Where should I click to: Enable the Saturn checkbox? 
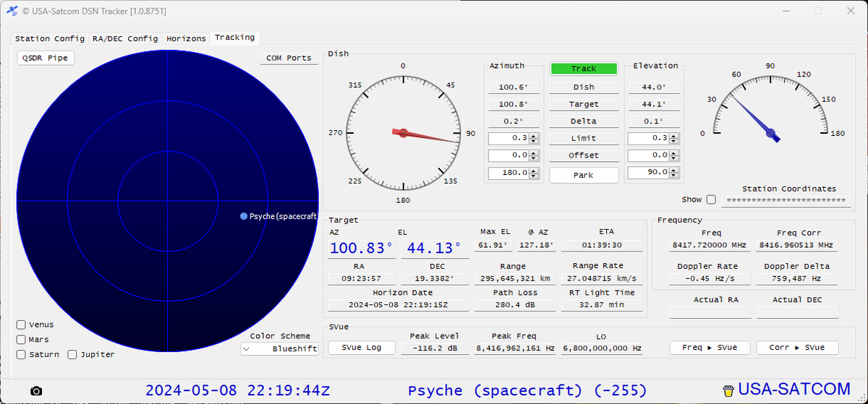(x=21, y=354)
